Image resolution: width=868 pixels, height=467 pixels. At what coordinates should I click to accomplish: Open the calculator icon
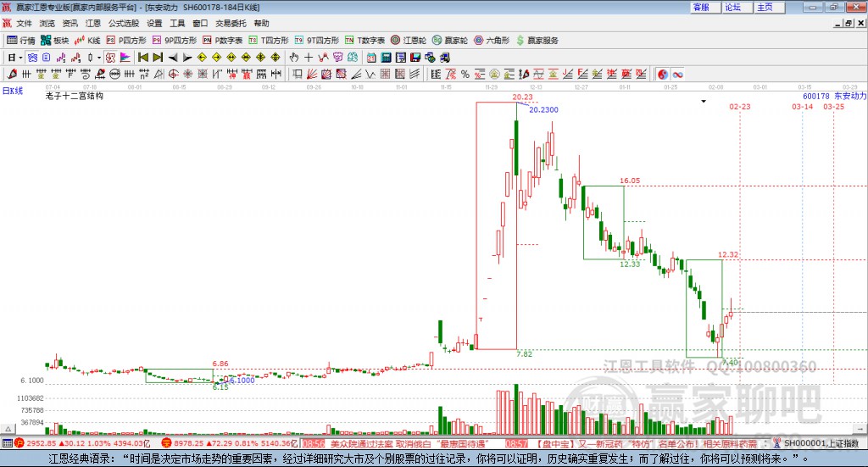386,58
